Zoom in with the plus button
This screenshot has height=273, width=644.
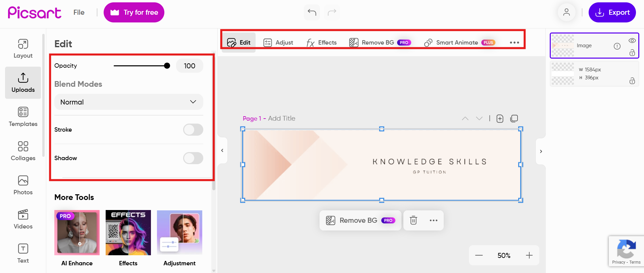529,255
